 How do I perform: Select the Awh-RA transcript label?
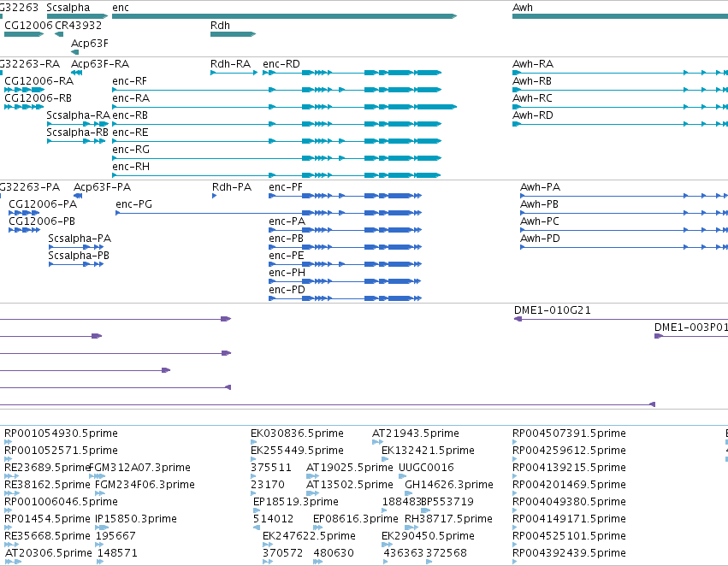(533, 64)
